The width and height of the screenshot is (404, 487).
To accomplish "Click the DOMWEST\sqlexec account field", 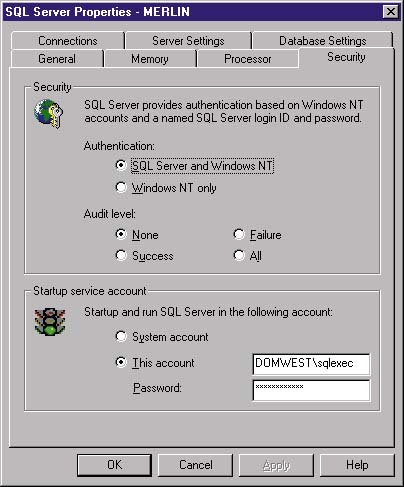I will click(x=311, y=364).
